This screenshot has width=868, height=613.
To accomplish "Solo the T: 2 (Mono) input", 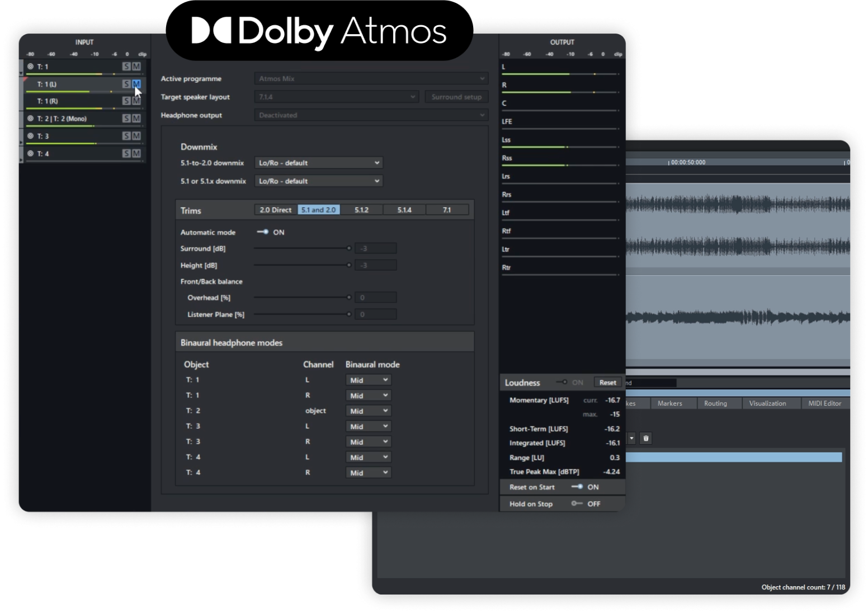I will tap(126, 119).
